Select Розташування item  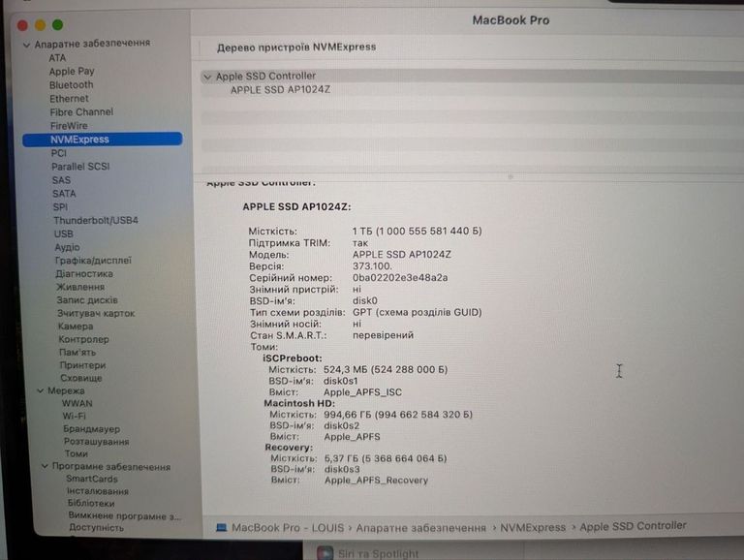(96, 442)
